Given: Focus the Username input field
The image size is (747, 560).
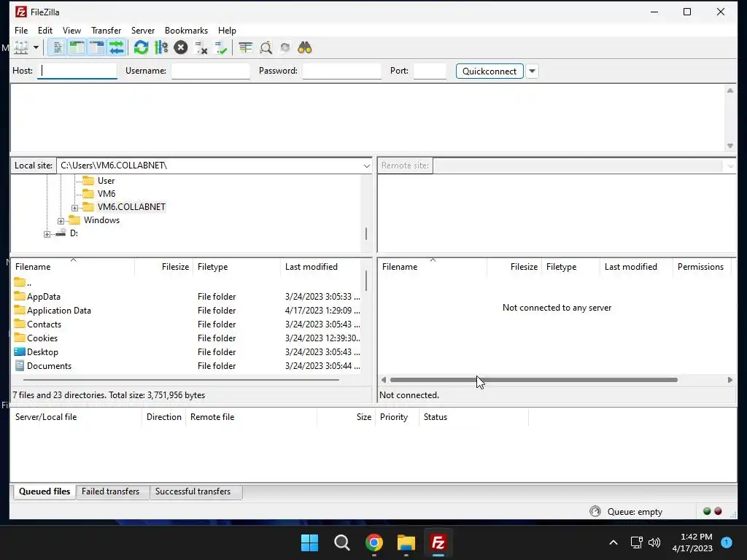Looking at the screenshot, I should [x=211, y=71].
